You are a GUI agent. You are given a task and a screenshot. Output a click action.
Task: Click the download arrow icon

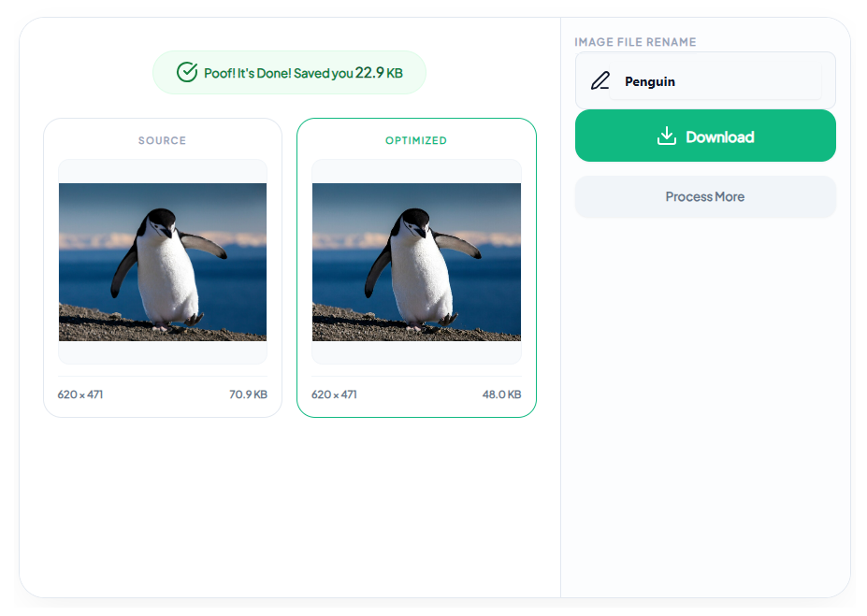pyautogui.click(x=666, y=136)
